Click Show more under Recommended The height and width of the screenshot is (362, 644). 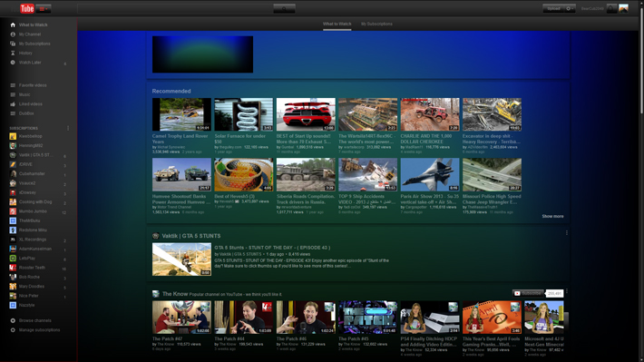pyautogui.click(x=552, y=216)
